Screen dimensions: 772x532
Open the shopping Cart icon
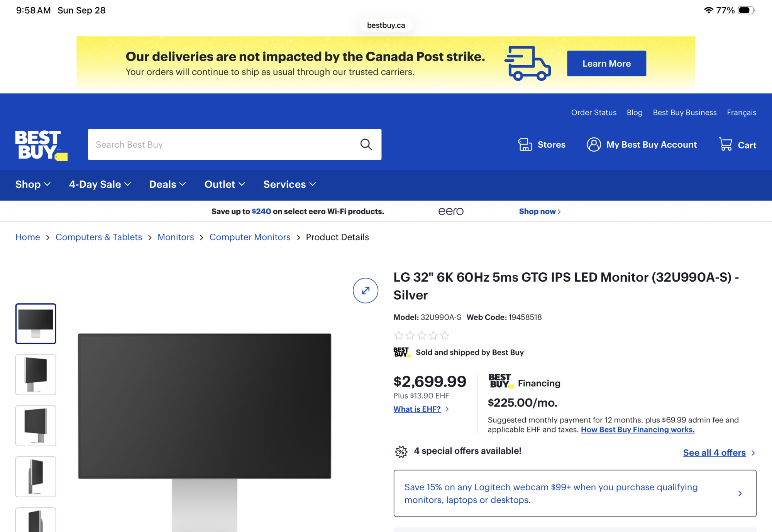click(726, 145)
